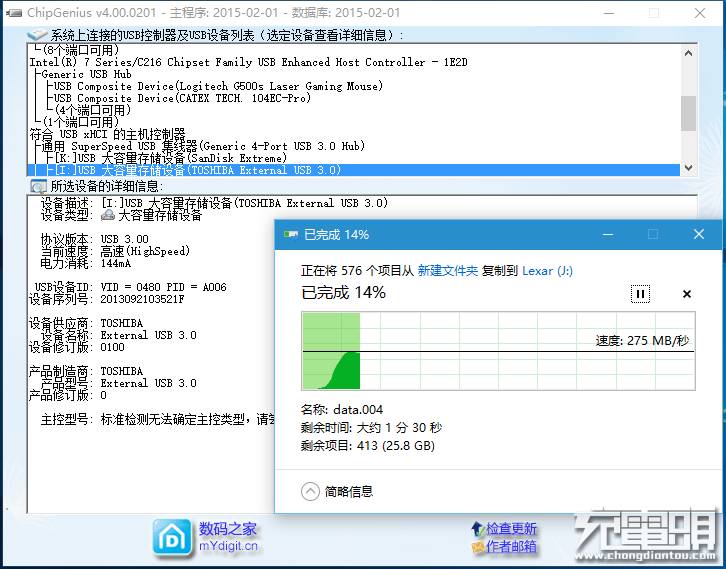Close the ChipGenius window

coord(700,13)
